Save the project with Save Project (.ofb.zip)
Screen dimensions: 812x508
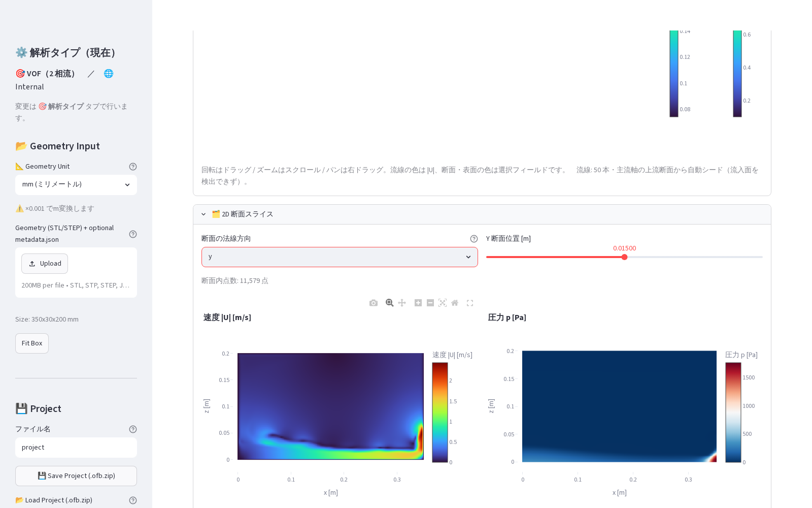[76, 476]
